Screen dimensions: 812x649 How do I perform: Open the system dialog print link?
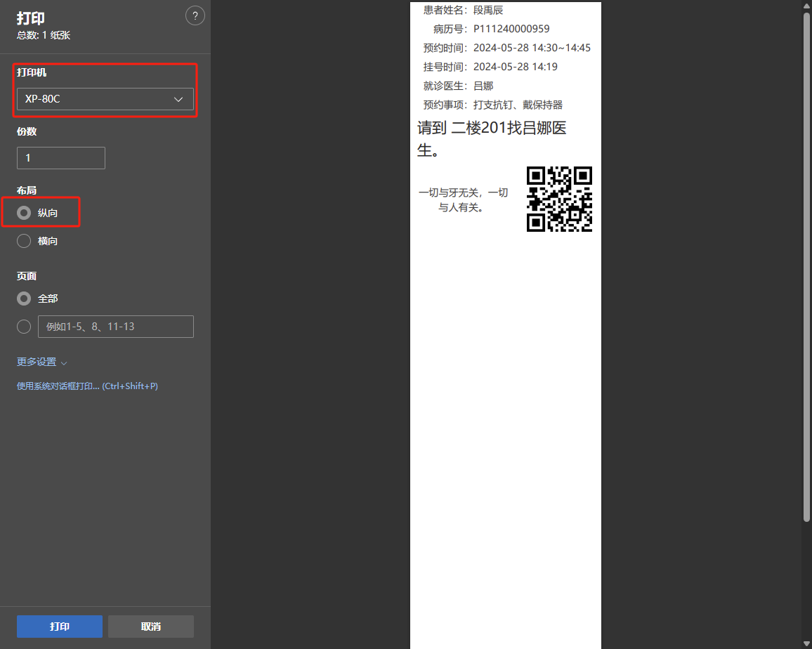tap(87, 386)
